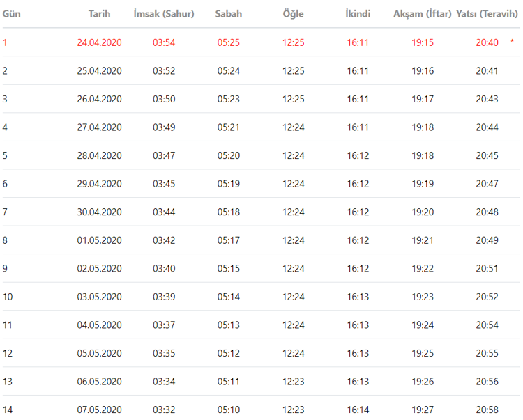Screen dimensions: 523x420
Task: Click the 01.05.2020 date cell
Action: (99, 240)
